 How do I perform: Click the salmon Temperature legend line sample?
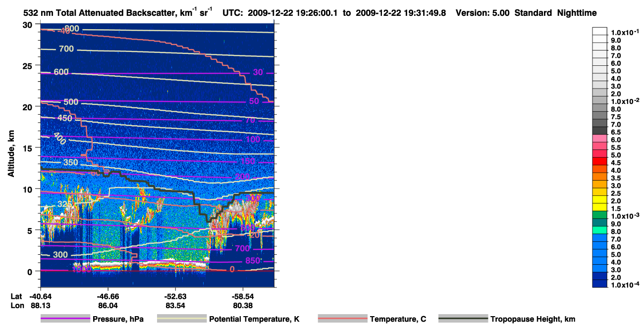343,319
